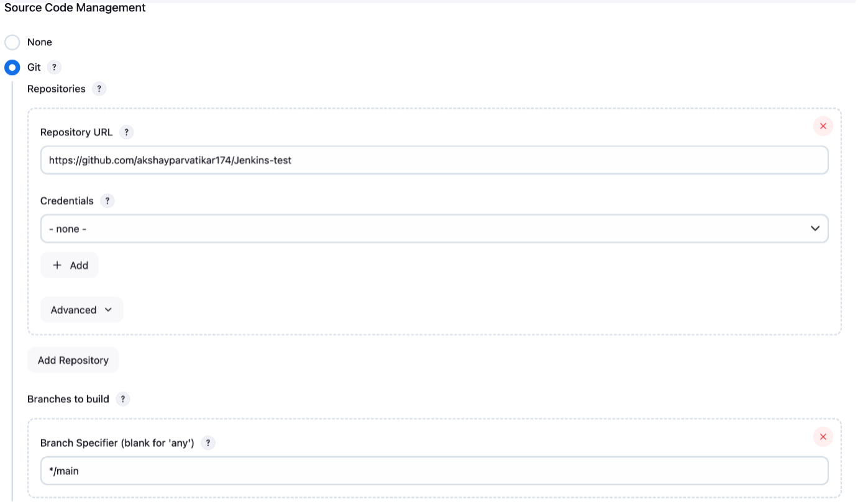Open help for the Git option
The height and width of the screenshot is (504, 858).
point(53,67)
